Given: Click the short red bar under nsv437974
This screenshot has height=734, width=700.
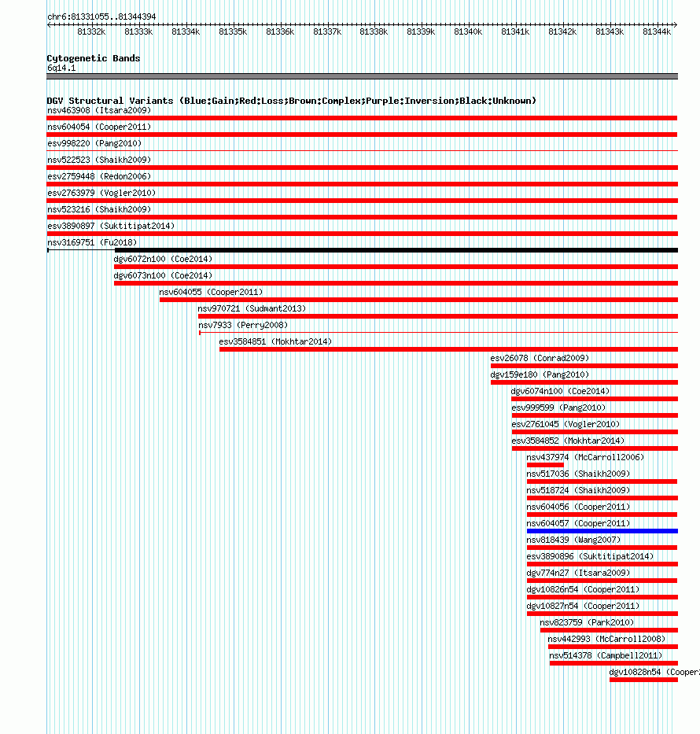Looking at the screenshot, I should coord(545,465).
